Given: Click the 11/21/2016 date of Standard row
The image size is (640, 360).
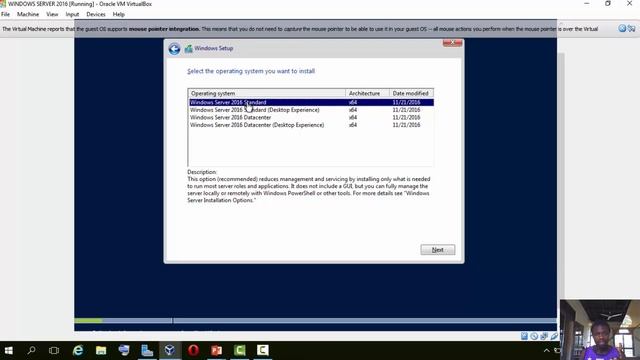Looking at the screenshot, I should coord(406,102).
